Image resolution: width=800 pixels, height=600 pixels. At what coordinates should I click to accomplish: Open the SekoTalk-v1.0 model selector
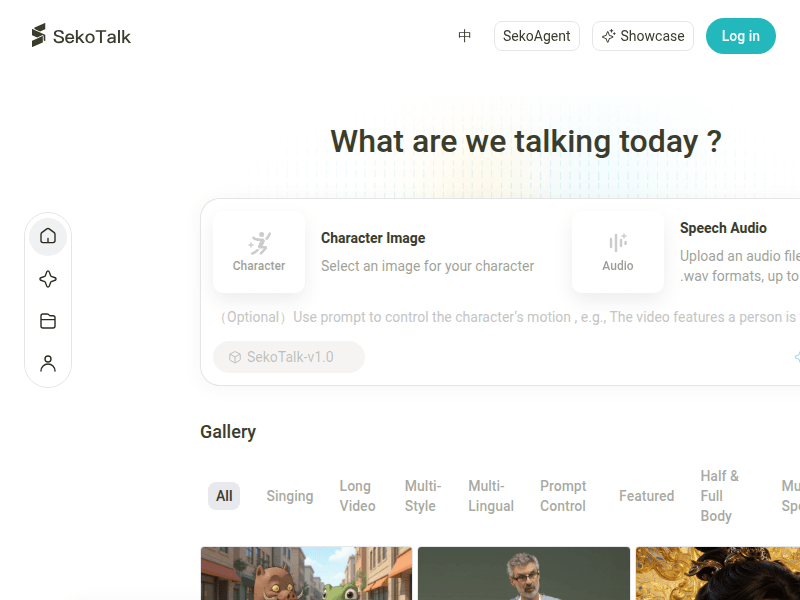[289, 357]
